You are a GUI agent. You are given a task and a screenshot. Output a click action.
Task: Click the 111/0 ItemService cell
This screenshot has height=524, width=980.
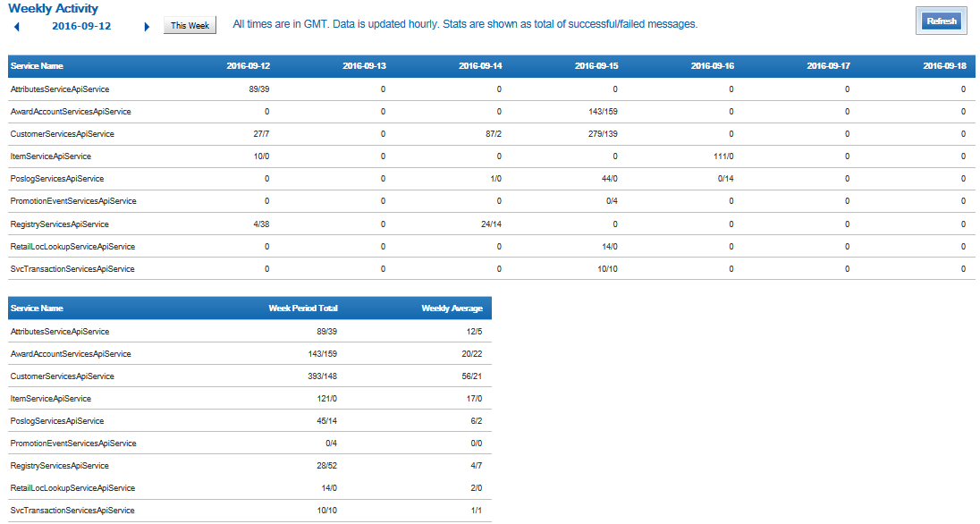723,156
